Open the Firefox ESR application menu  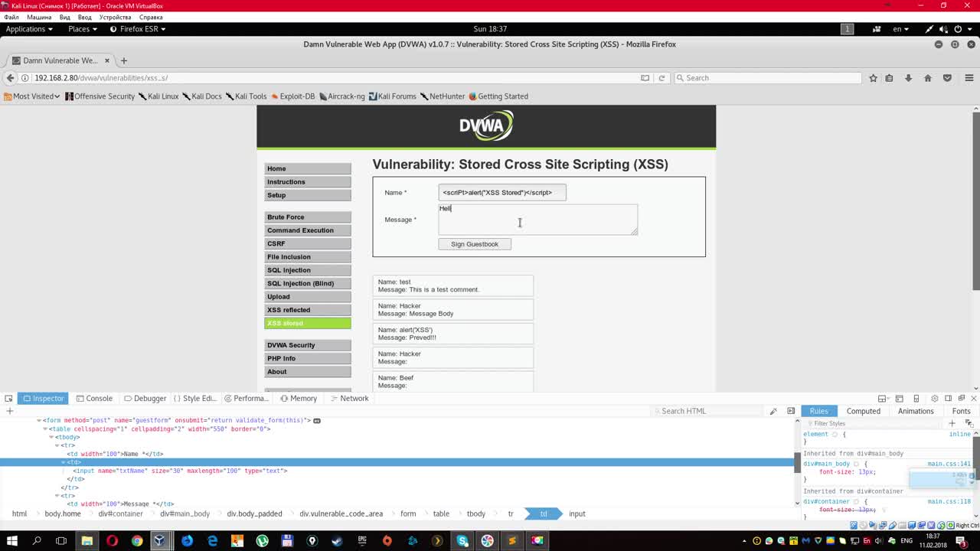click(138, 29)
